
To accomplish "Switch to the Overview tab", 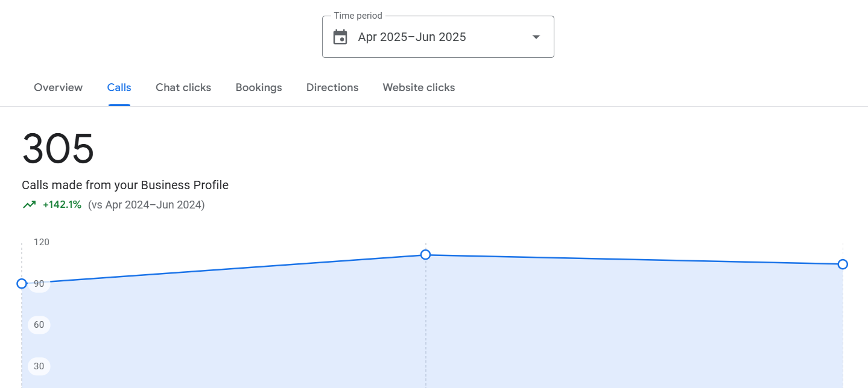I will tap(58, 87).
